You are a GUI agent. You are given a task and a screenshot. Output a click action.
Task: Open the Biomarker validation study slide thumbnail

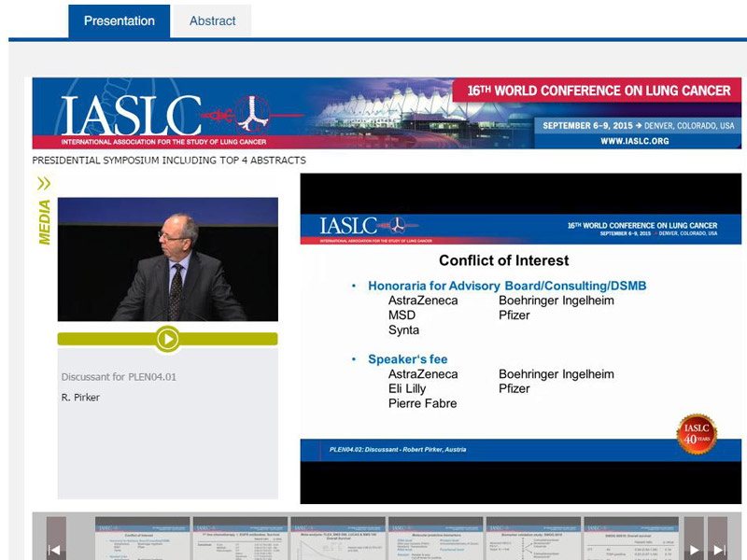[533, 539]
